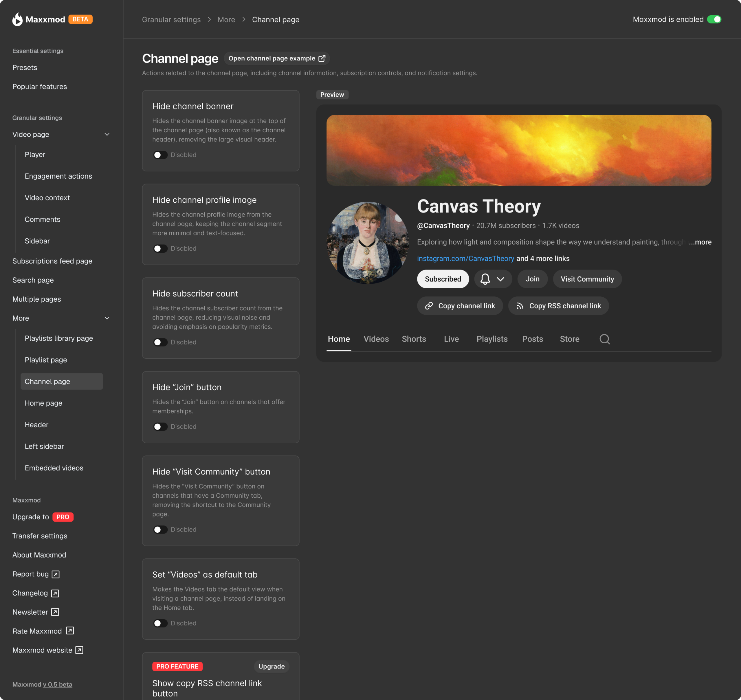
Task: Click the Copy RSS channel link button
Action: point(558,306)
